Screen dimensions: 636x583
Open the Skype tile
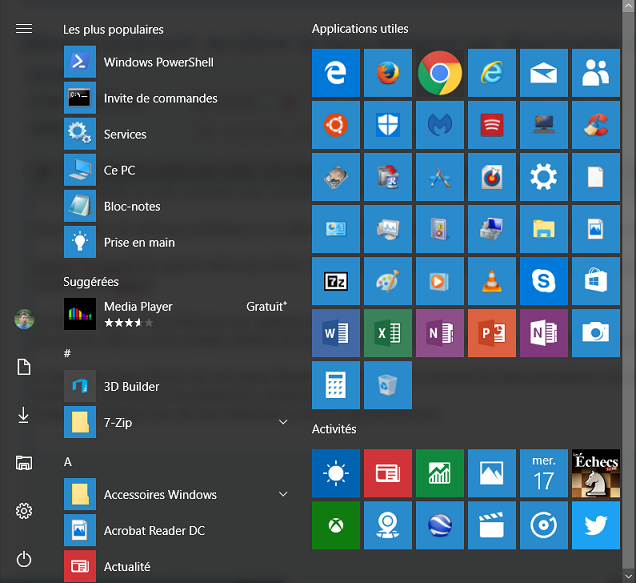click(544, 281)
